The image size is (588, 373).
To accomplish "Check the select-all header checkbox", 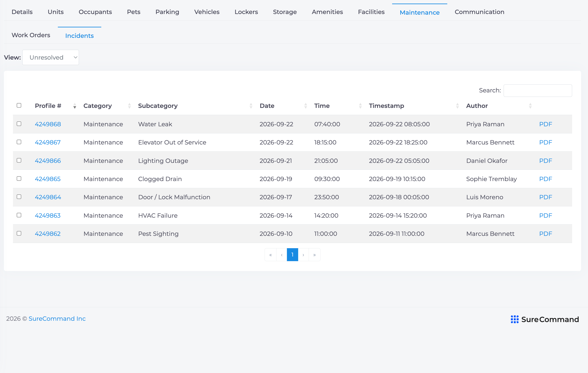I will click(x=19, y=105).
